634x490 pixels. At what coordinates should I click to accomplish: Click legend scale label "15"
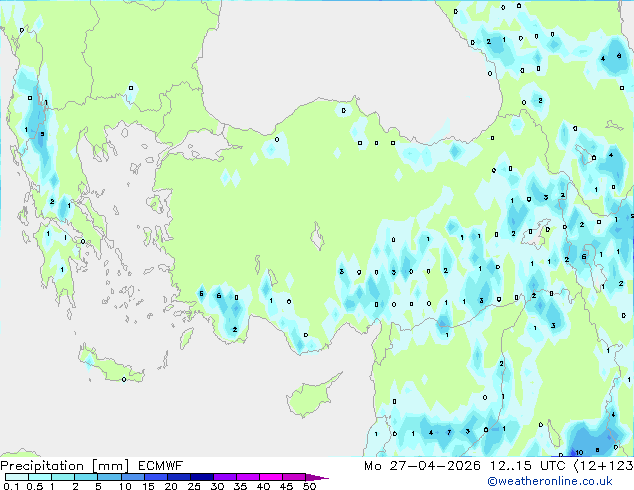pyautogui.click(x=148, y=486)
